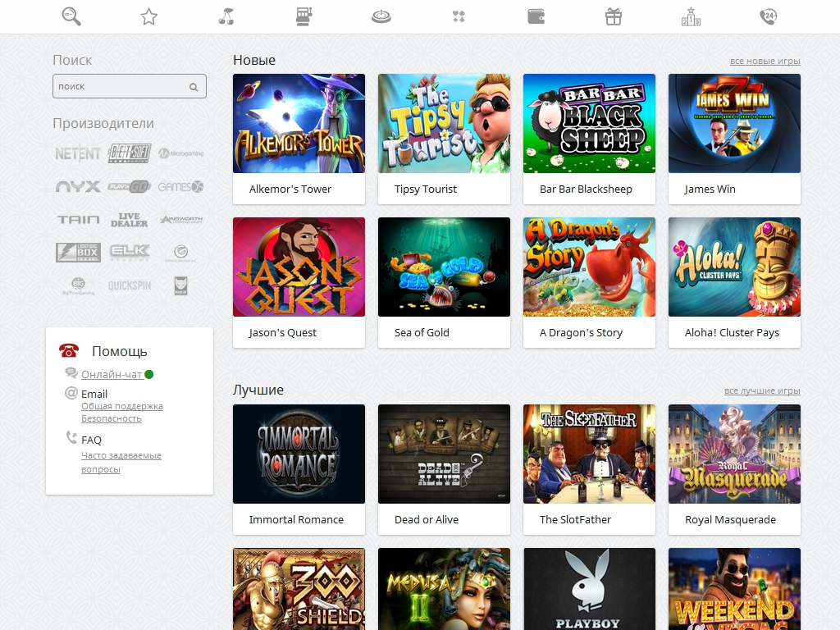Open the Tipsy Tourist game thumbnail
The height and width of the screenshot is (630, 840).
pos(444,124)
